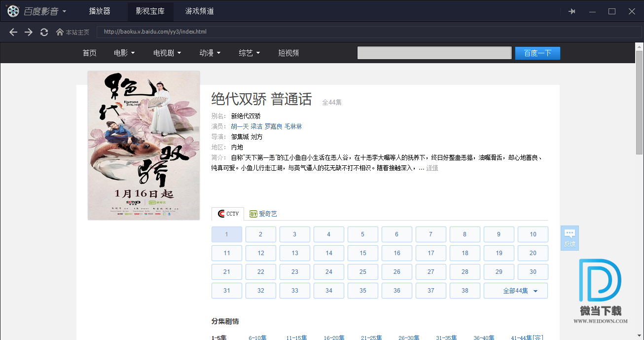Reload the page with refresh icon
This screenshot has height=340, width=644.
(x=44, y=32)
